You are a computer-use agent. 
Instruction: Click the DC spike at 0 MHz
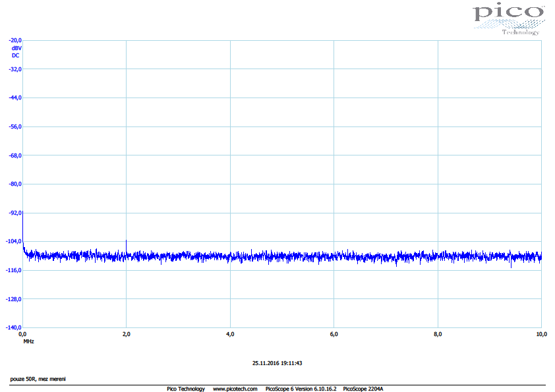click(x=22, y=230)
